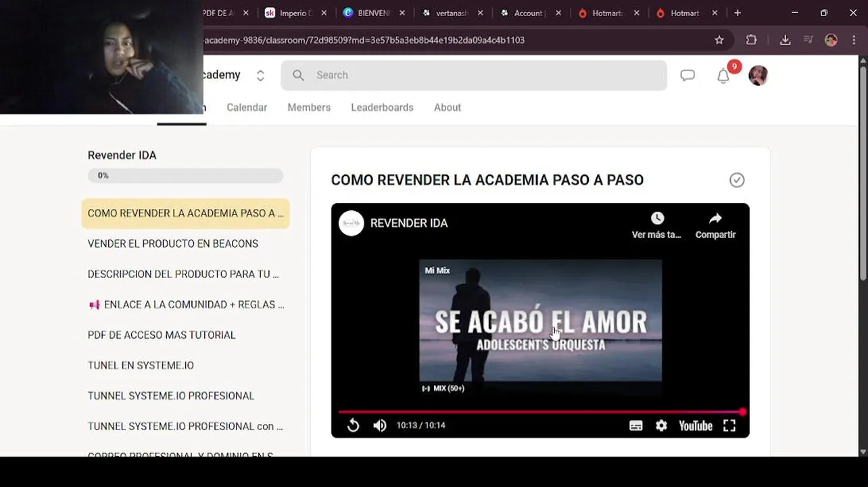The width and height of the screenshot is (868, 487).
Task: Close the BIENVENI browser tab
Action: tap(402, 13)
